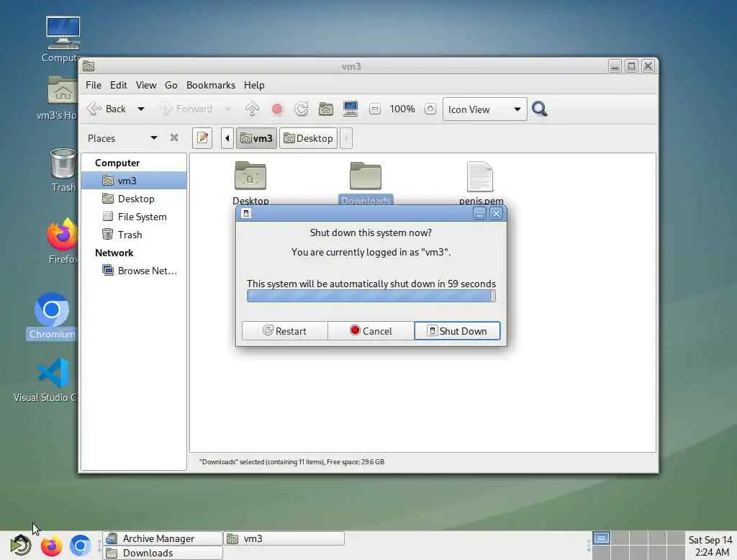Open the Bookmarks menu
Viewport: 737px width, 560px height.
point(211,85)
